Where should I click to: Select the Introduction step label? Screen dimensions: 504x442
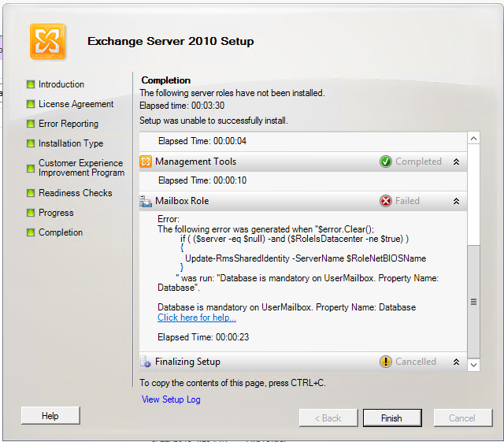(61, 84)
